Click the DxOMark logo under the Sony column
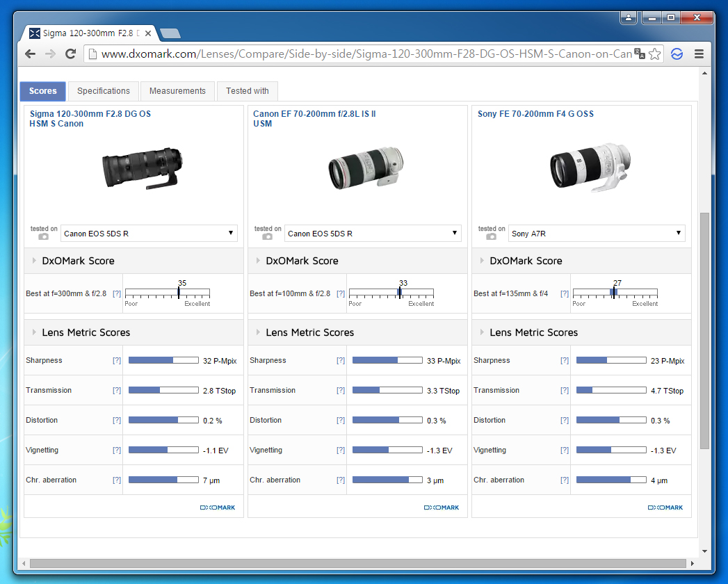The image size is (728, 584). (665, 508)
